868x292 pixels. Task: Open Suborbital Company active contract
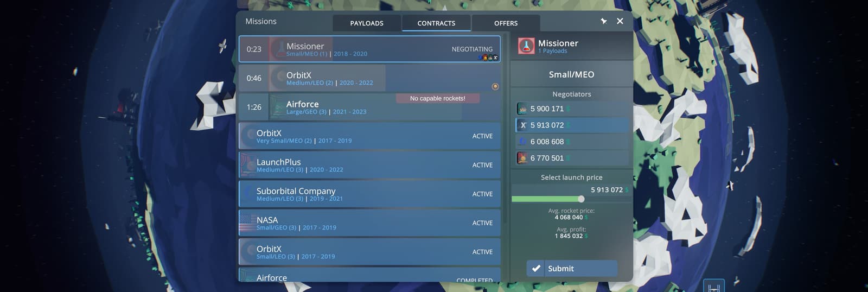pyautogui.click(x=369, y=194)
